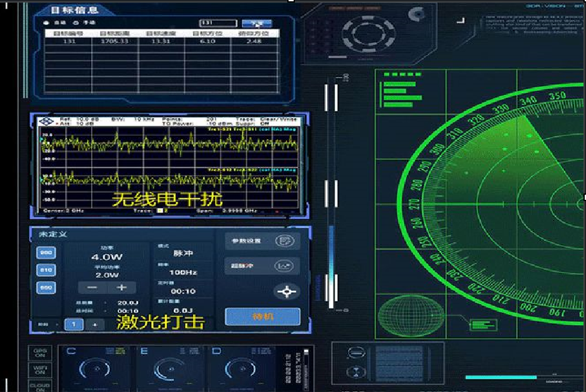Click the crosshair aiming icon
This screenshot has height=392, width=586.
(287, 291)
